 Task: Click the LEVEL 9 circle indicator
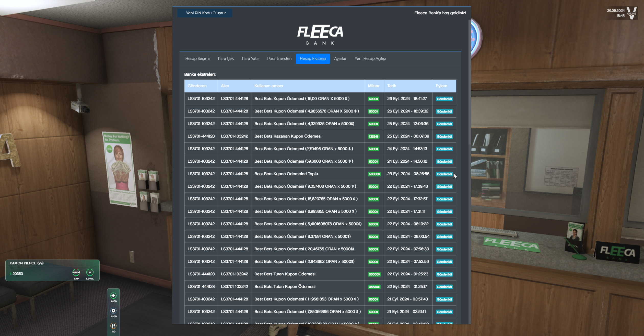90,272
